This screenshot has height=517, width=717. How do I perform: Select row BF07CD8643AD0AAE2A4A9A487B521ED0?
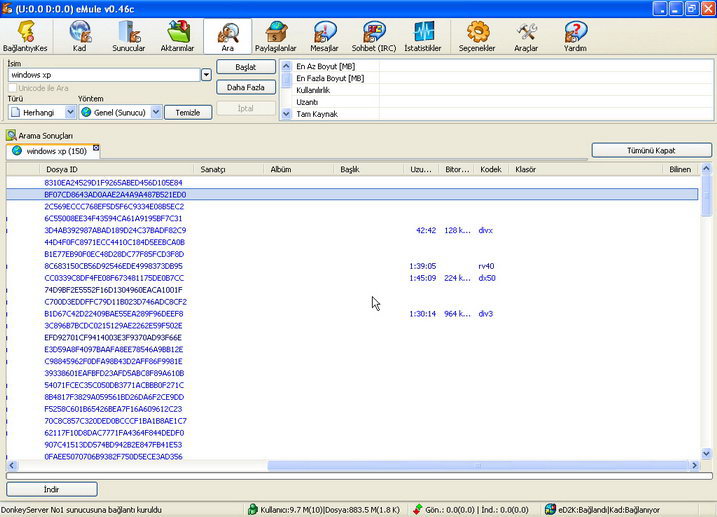click(x=352, y=194)
